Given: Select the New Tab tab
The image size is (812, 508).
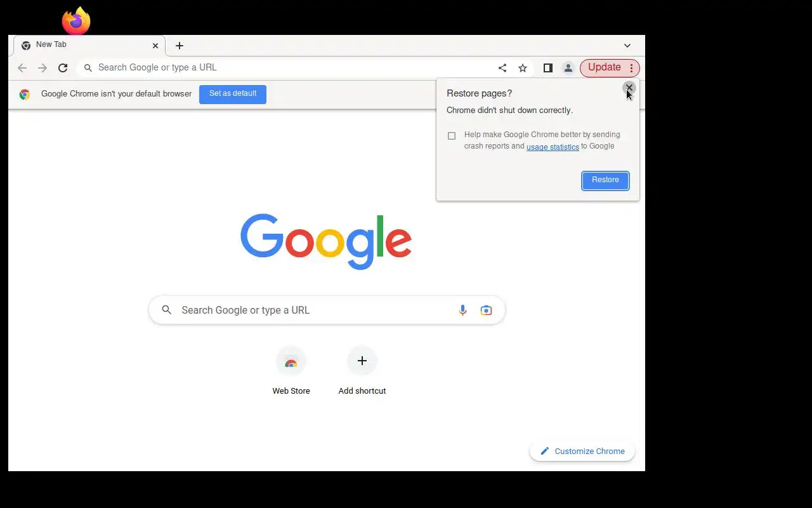Looking at the screenshot, I should point(89,45).
